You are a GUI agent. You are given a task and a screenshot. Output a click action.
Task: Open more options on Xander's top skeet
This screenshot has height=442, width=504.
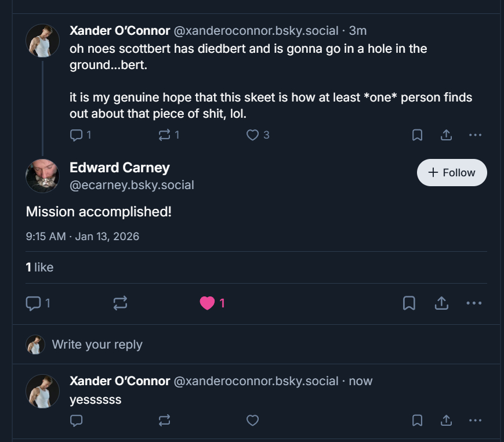[x=475, y=135]
